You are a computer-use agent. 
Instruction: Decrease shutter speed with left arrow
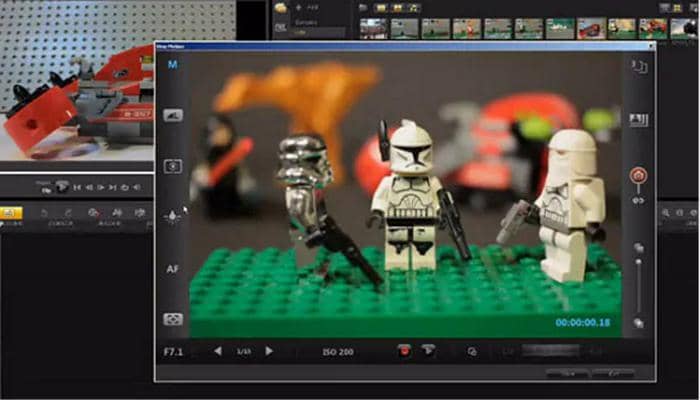click(x=218, y=351)
